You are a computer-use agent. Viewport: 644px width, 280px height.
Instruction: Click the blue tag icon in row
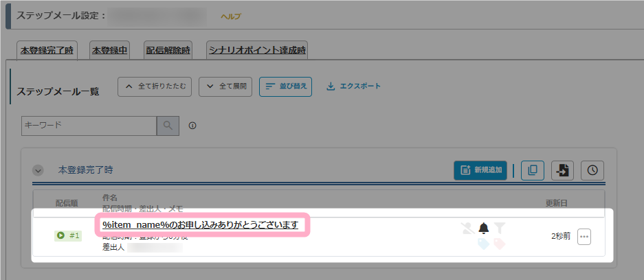484,243
